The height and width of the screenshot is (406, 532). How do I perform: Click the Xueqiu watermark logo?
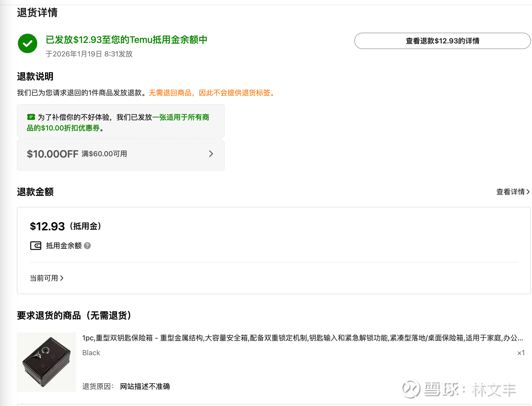(x=411, y=389)
